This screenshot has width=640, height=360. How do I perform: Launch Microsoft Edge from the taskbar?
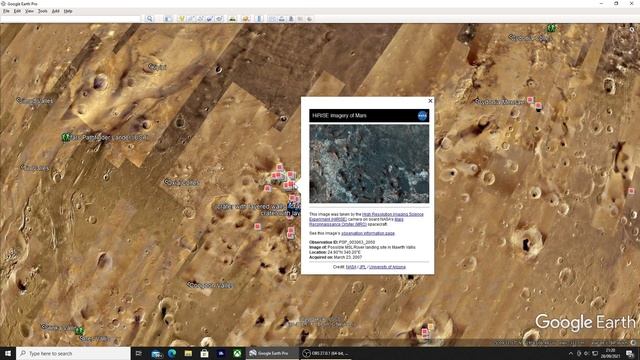(172, 353)
